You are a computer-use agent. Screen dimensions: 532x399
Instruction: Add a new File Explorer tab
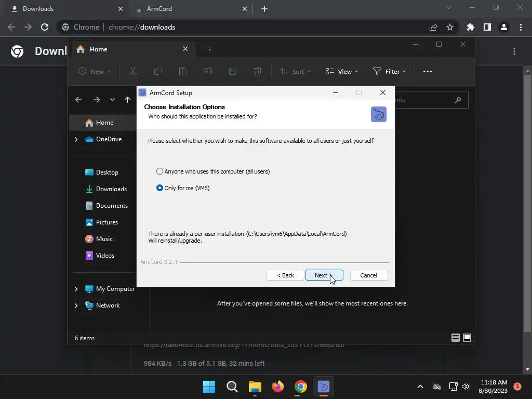click(x=209, y=49)
